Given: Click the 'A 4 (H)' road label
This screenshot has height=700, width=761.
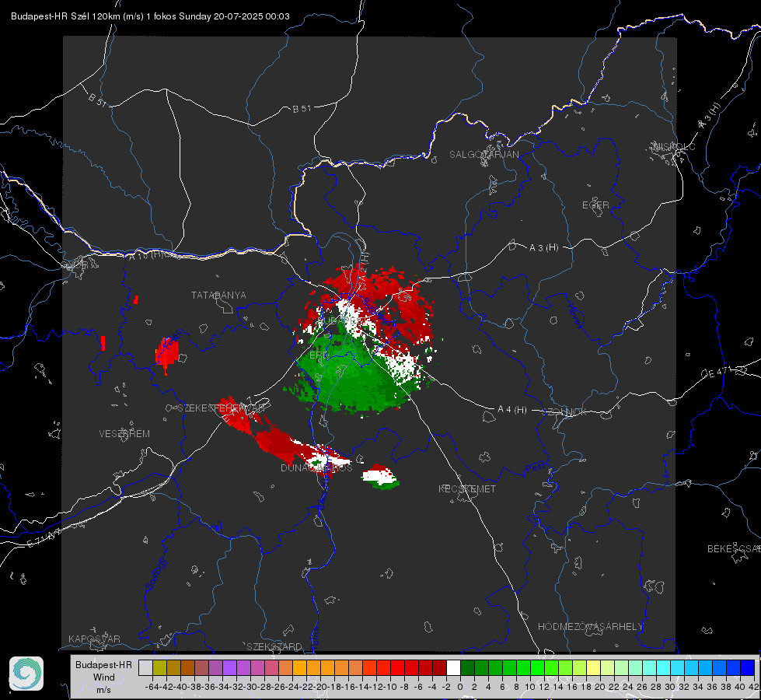Looking at the screenshot, I should pos(512,410).
